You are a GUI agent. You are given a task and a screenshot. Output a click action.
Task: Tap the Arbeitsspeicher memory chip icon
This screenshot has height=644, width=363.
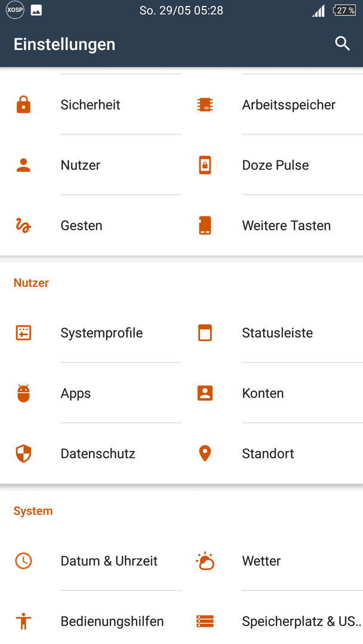pos(205,104)
